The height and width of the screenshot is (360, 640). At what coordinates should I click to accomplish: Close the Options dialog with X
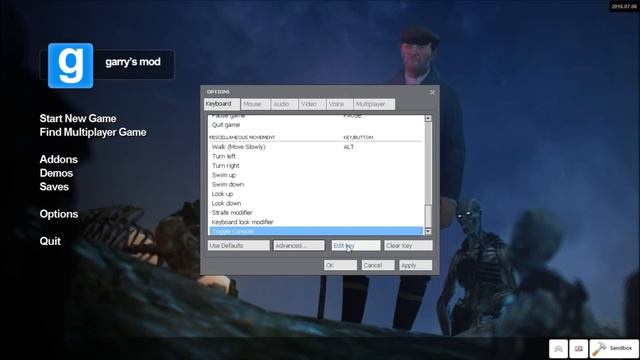tap(432, 92)
